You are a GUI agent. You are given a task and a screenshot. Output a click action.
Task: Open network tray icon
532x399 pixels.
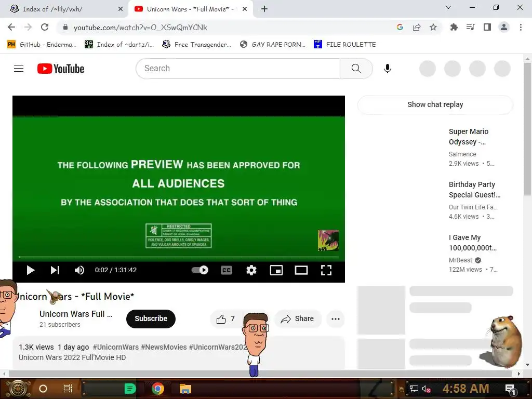pos(414,389)
